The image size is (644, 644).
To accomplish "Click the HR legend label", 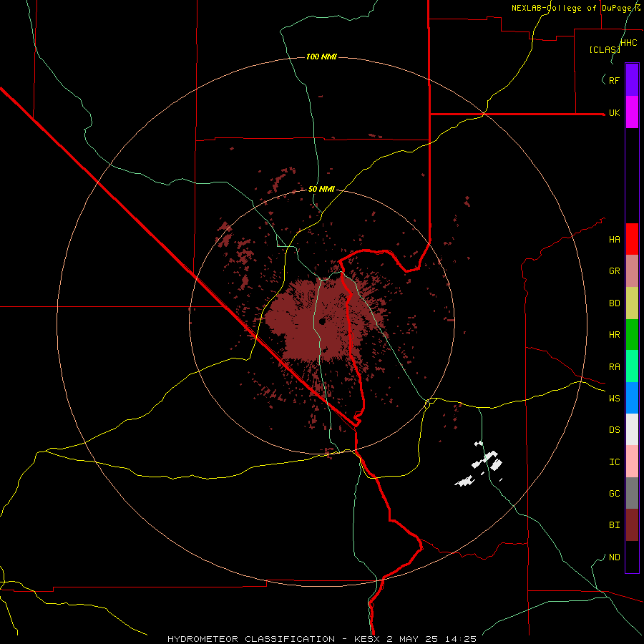I will click(614, 335).
